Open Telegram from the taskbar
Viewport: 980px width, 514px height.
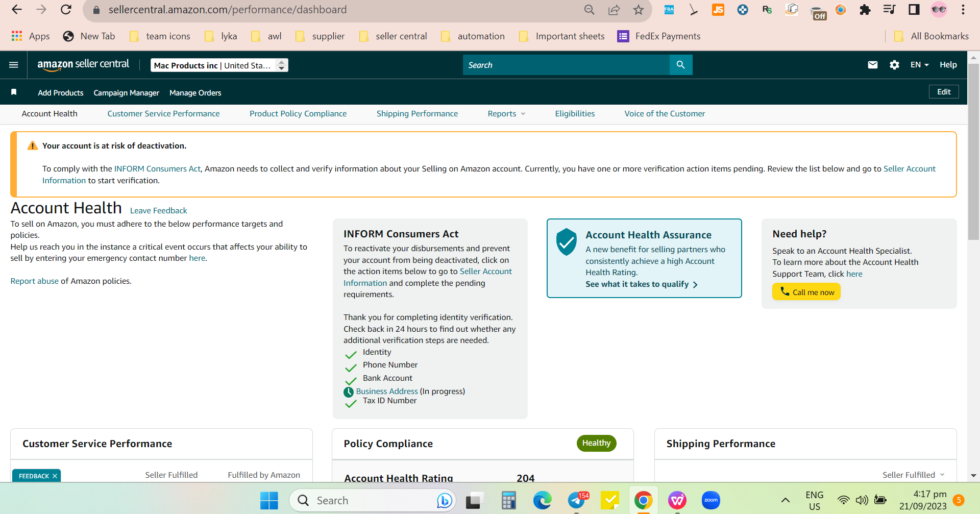coord(577,501)
